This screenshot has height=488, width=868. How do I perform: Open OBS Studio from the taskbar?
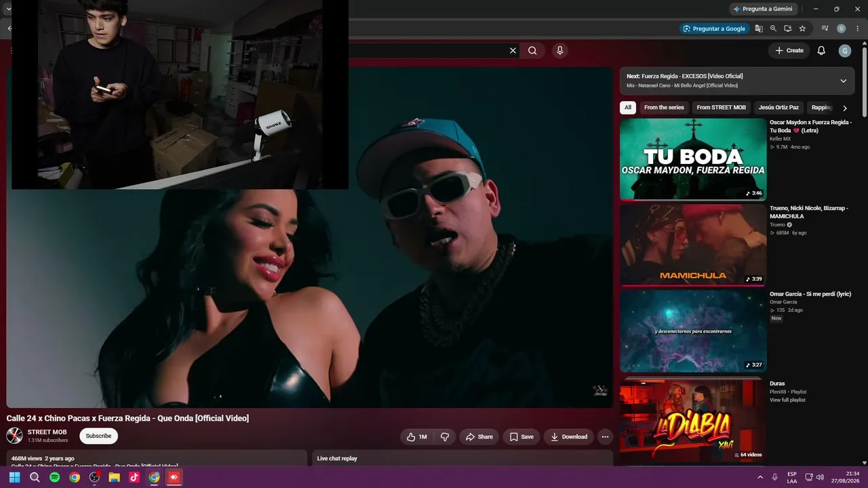coord(94,477)
